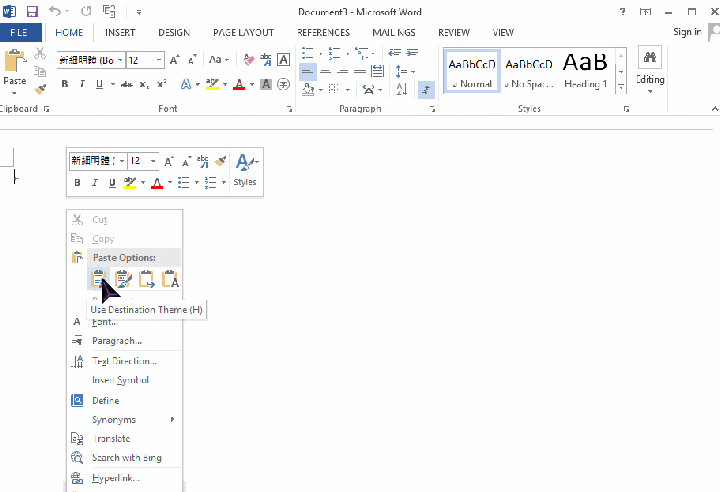Screen dimensions: 720x492
Task: Open the FILE tab
Action: click(x=19, y=33)
